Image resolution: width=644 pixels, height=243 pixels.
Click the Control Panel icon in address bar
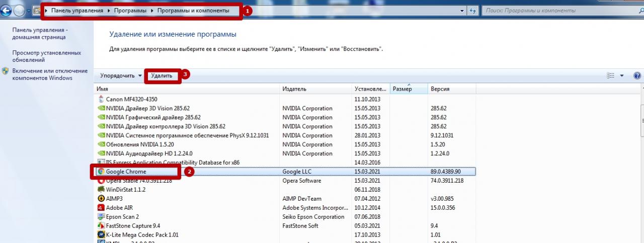pyautogui.click(x=37, y=11)
